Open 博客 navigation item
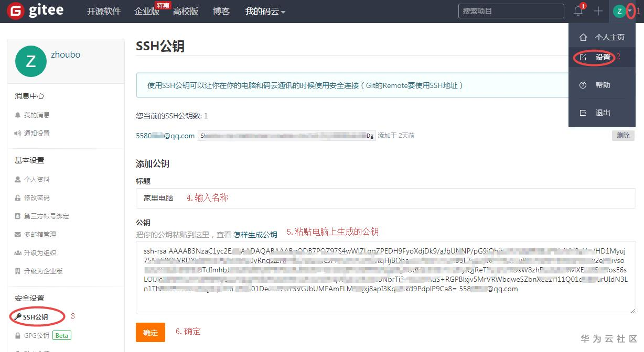644x352 pixels. point(221,12)
